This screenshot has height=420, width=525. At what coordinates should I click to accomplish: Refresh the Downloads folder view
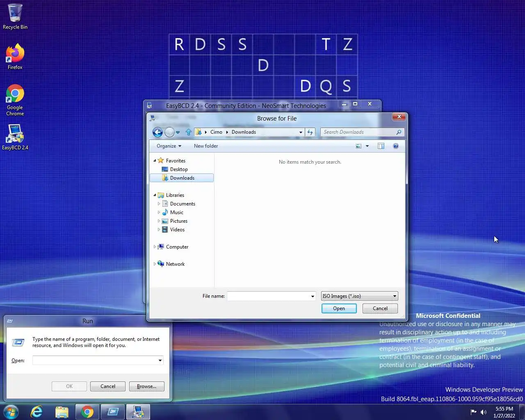(x=310, y=132)
